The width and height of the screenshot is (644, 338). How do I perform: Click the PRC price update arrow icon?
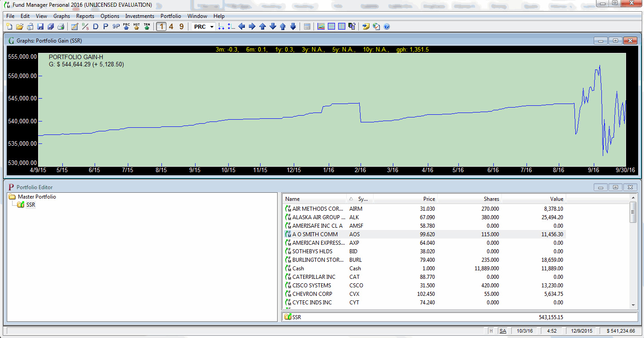click(126, 26)
